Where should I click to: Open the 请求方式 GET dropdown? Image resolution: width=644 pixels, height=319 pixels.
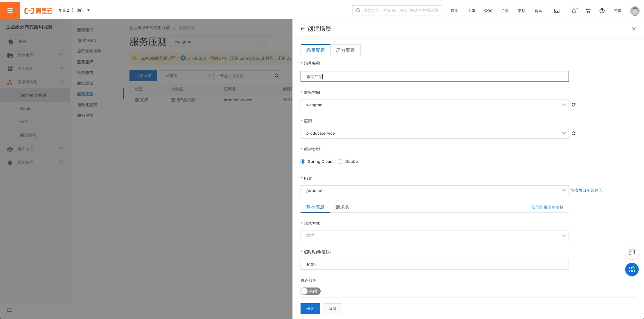click(x=434, y=236)
